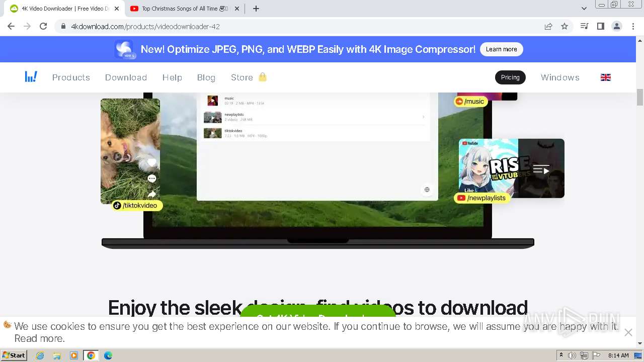This screenshot has width=644, height=362.
Task: Open Chrome three-dot menu
Action: tap(633, 26)
